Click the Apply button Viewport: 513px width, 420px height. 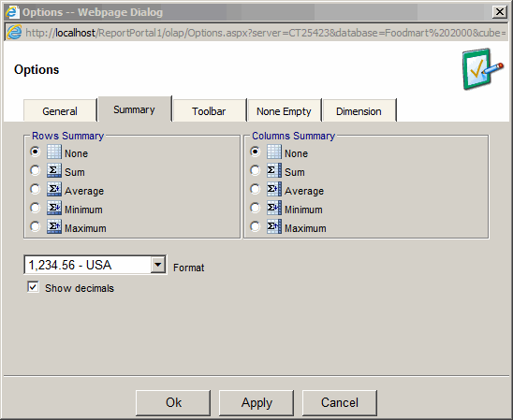pyautogui.click(x=256, y=402)
